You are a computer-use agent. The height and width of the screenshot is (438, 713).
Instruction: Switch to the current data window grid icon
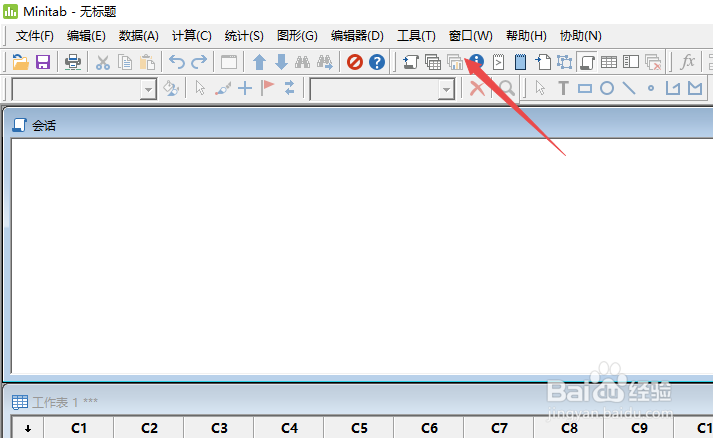click(x=609, y=62)
